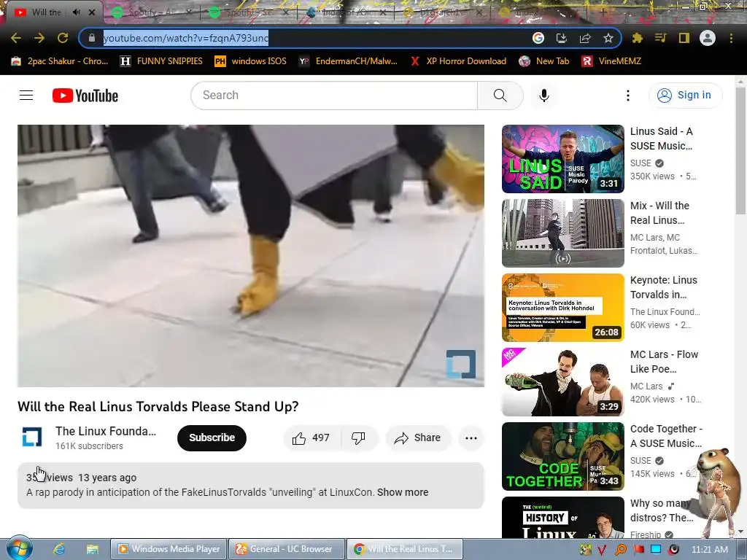Click the browser forward arrow
This screenshot has width=747, height=560.
click(x=39, y=38)
